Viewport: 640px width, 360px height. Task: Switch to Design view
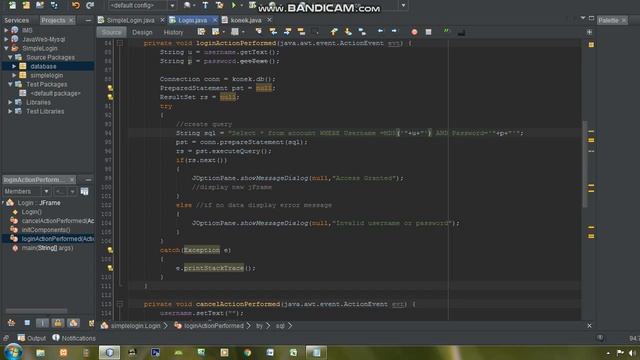[x=142, y=32]
